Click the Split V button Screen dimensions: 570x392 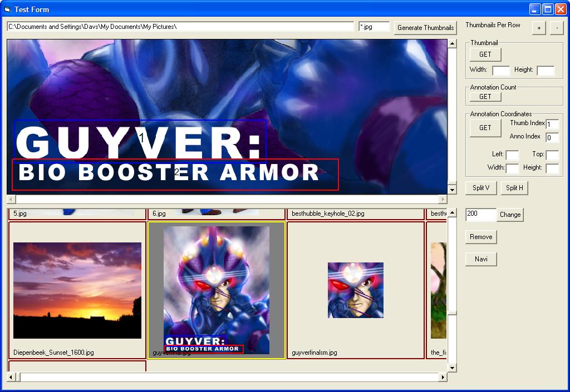coord(480,188)
